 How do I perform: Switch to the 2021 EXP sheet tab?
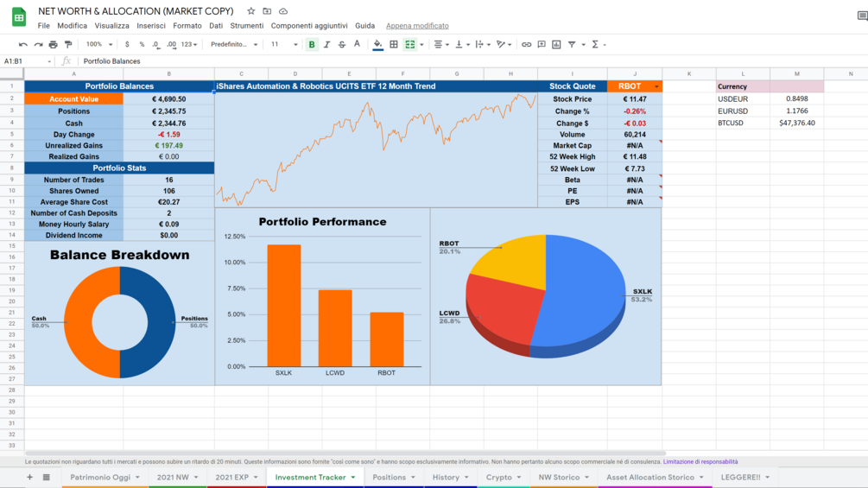tap(232, 477)
